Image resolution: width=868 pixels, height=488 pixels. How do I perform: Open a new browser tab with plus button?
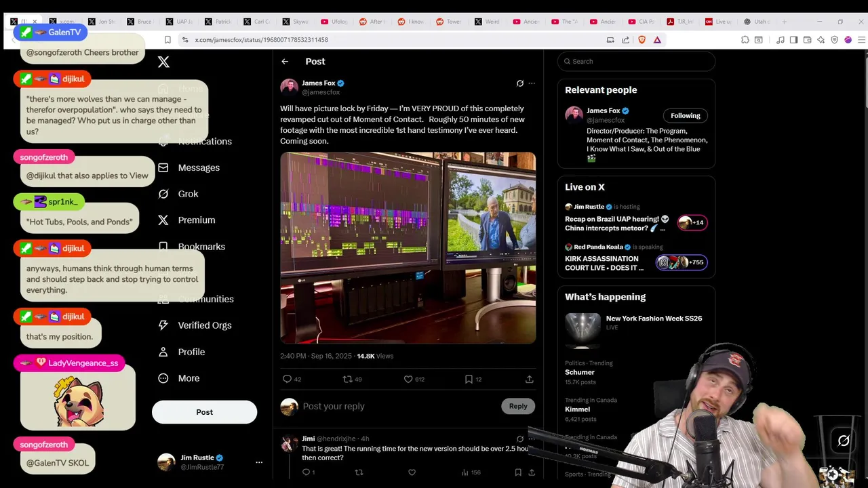[x=785, y=22]
